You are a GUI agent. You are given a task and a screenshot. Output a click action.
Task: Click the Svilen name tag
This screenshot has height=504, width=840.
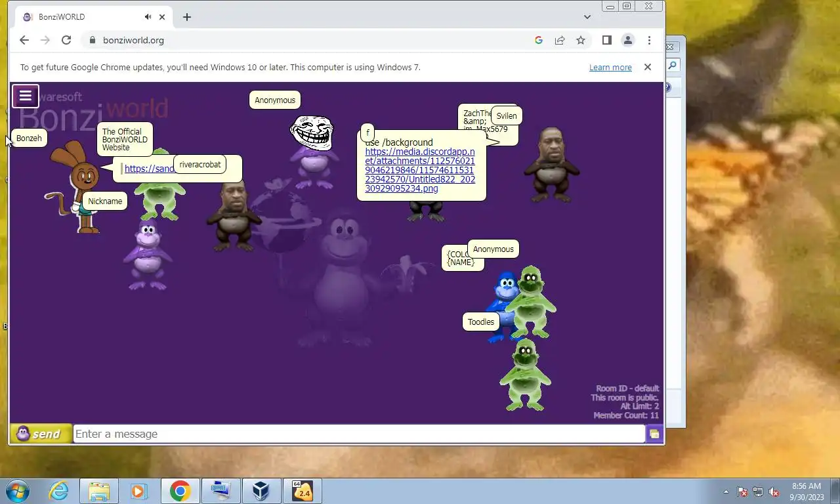507,116
